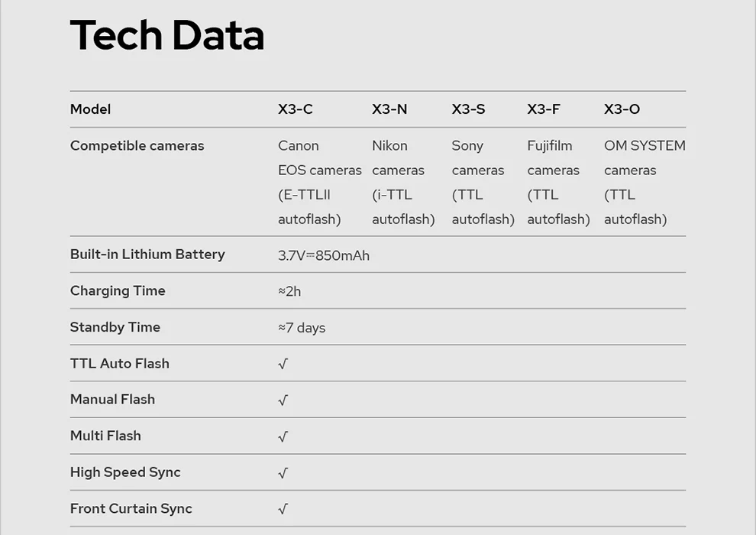Click the TTL Auto Flash checkmark

click(283, 364)
